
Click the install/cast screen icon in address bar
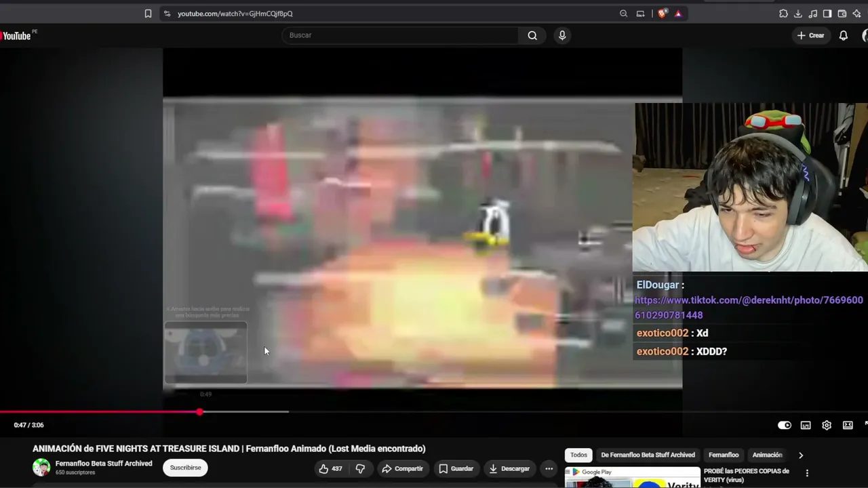tap(640, 14)
